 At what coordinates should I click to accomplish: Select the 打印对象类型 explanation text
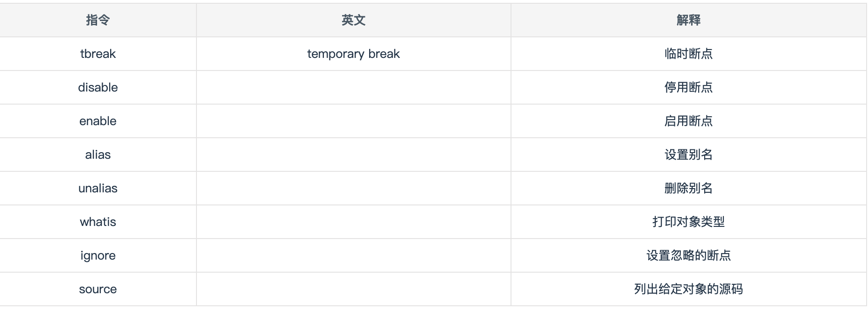pos(688,222)
